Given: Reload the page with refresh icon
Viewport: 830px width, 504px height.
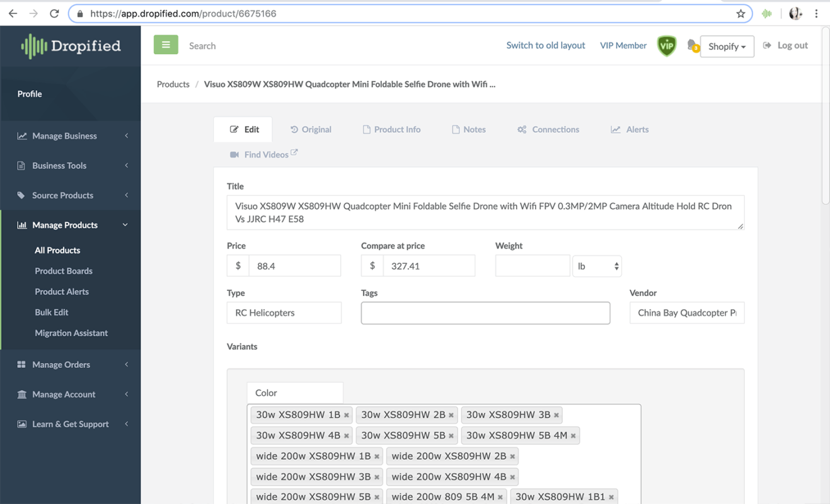Looking at the screenshot, I should tap(54, 13).
